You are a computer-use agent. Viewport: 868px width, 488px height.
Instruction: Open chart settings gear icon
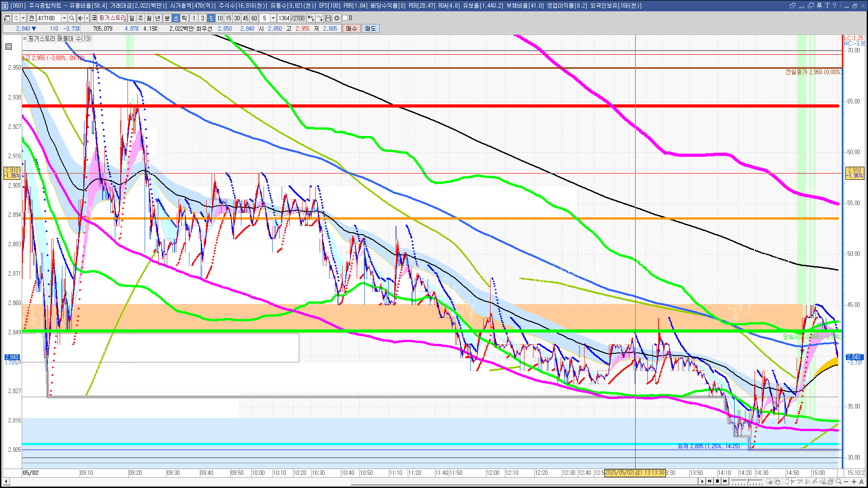[337, 18]
